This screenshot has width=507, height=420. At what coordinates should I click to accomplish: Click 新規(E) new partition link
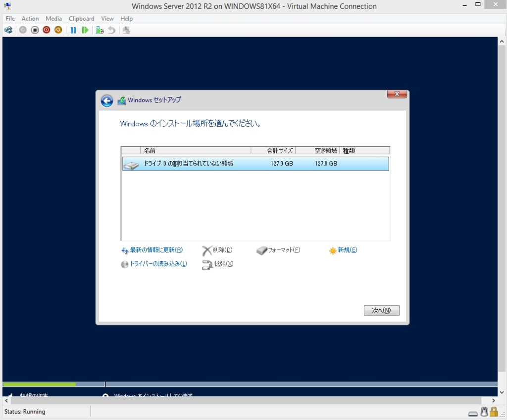coord(343,250)
